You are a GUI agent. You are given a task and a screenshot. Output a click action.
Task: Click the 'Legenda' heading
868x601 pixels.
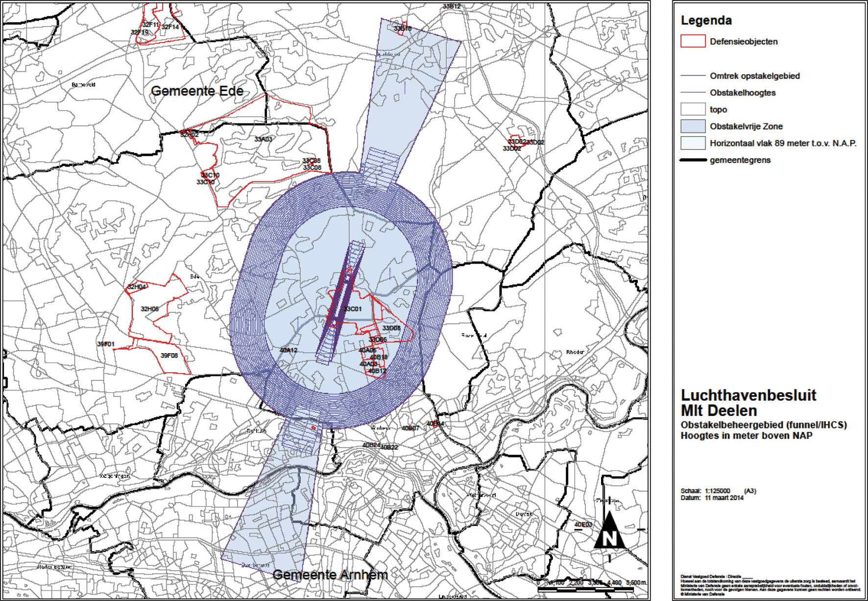point(706,21)
